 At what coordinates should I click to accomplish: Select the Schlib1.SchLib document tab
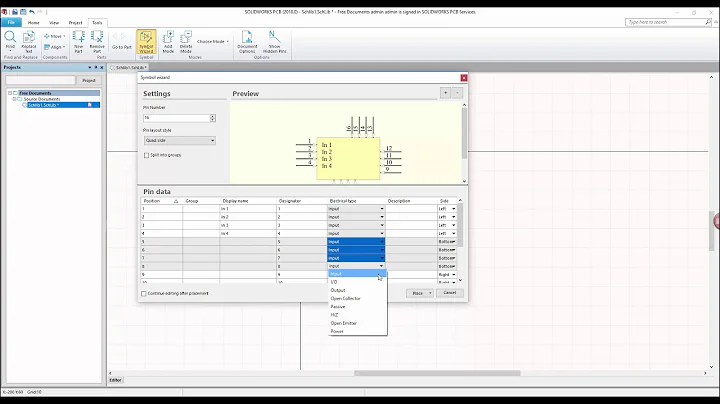click(129, 67)
